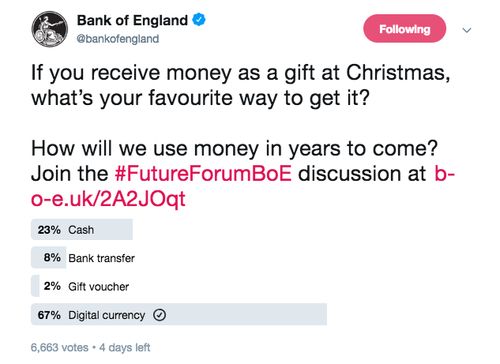Open the @bankofengland handle
500x364 pixels.
118,39
